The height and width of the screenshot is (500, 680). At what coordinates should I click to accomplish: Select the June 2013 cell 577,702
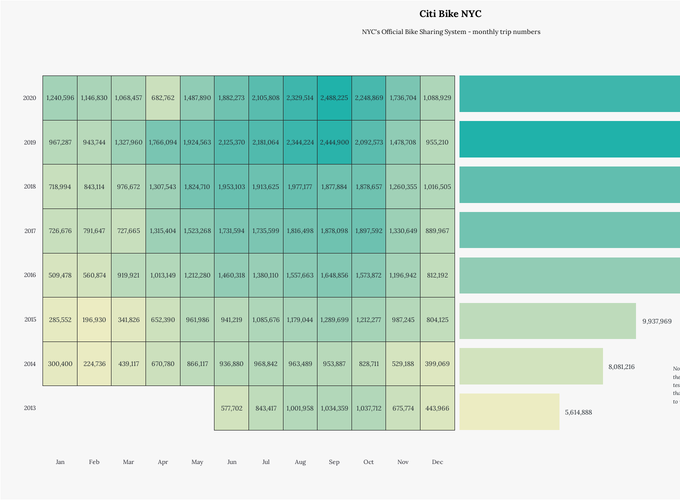tap(231, 408)
